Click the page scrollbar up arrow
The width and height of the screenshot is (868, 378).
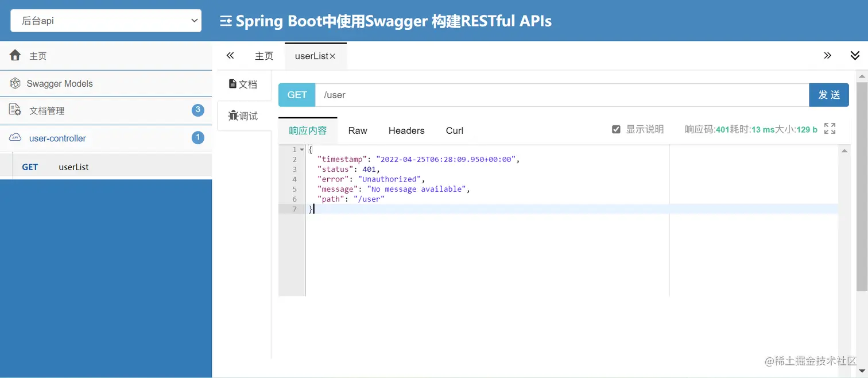(x=862, y=75)
